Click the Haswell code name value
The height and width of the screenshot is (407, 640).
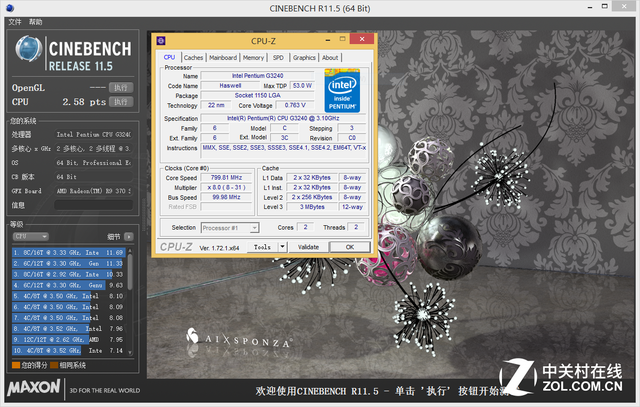pyautogui.click(x=230, y=86)
